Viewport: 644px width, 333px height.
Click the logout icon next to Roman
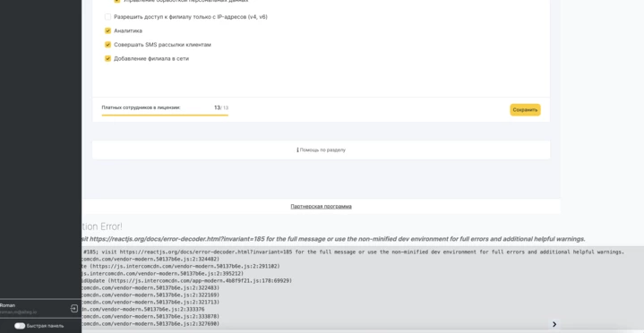coord(74,308)
